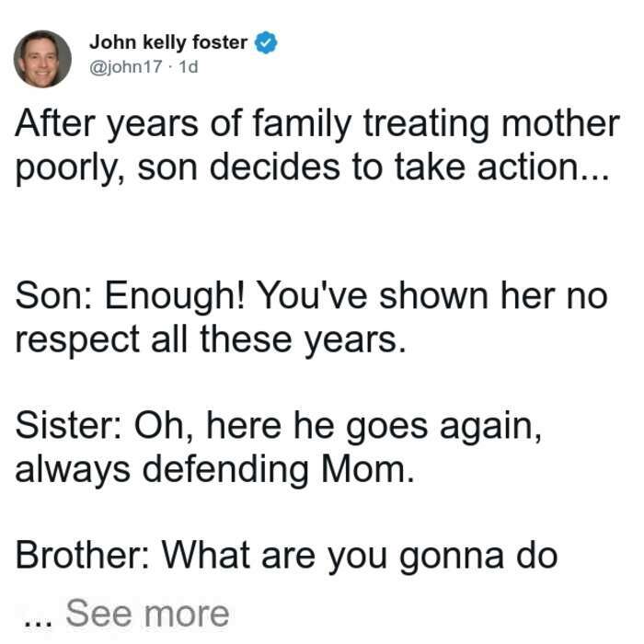Open the John kelly foster display name

click(168, 42)
